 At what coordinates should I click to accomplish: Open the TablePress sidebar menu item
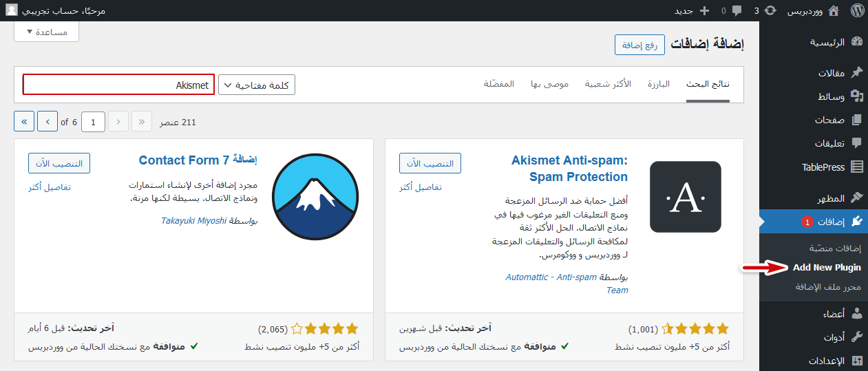click(832, 167)
